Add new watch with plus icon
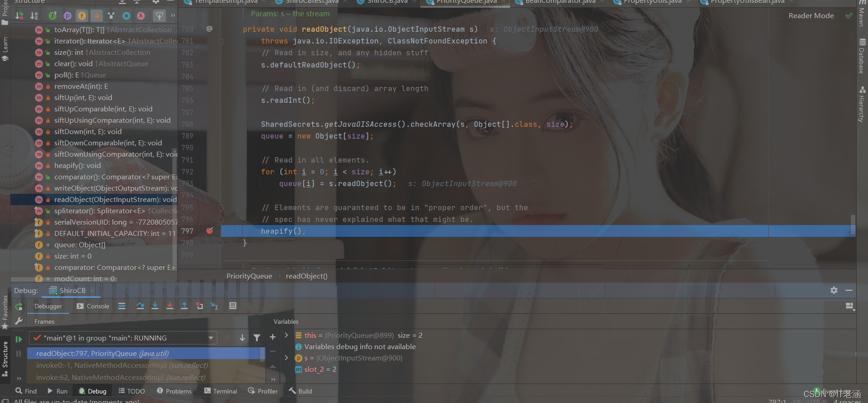 pos(273,337)
